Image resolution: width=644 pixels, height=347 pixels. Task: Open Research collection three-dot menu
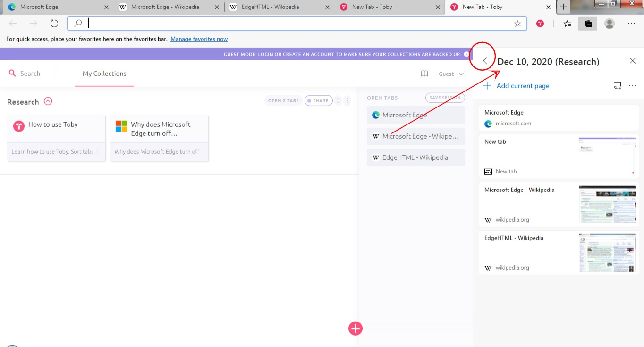[x=347, y=100]
